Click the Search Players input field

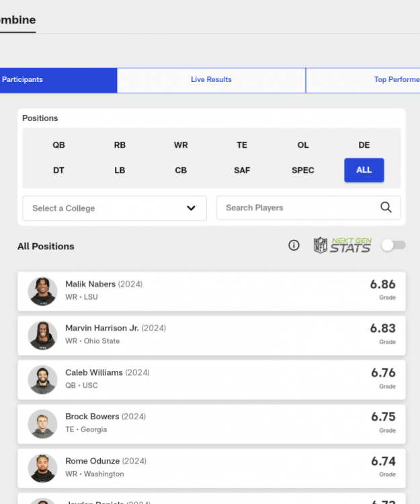point(299,208)
